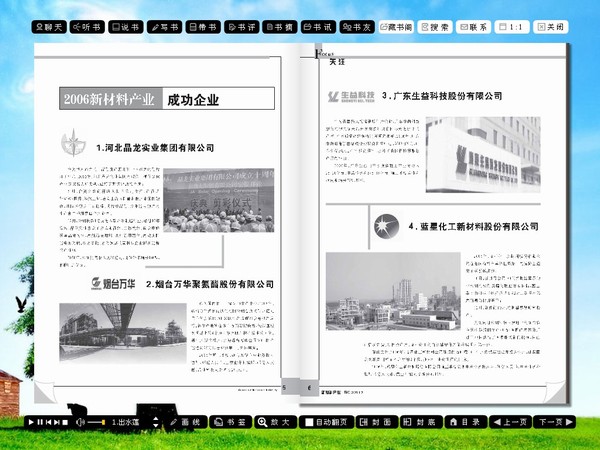Open the 目录 table of contents
Screen dimensions: 600x450
pos(466,422)
